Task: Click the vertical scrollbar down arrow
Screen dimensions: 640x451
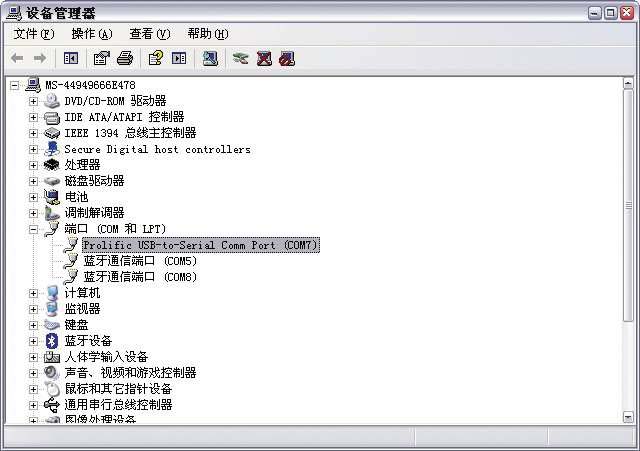Action: tap(628, 417)
